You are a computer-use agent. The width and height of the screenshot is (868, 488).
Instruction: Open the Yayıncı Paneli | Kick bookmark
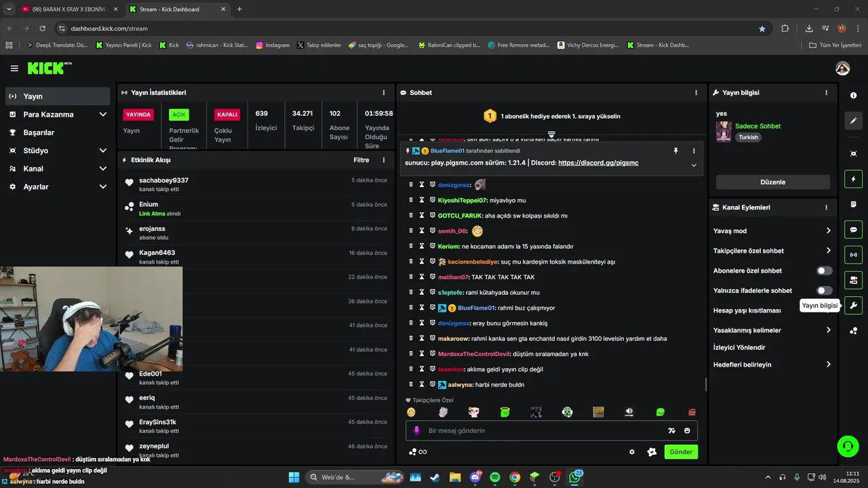click(123, 45)
